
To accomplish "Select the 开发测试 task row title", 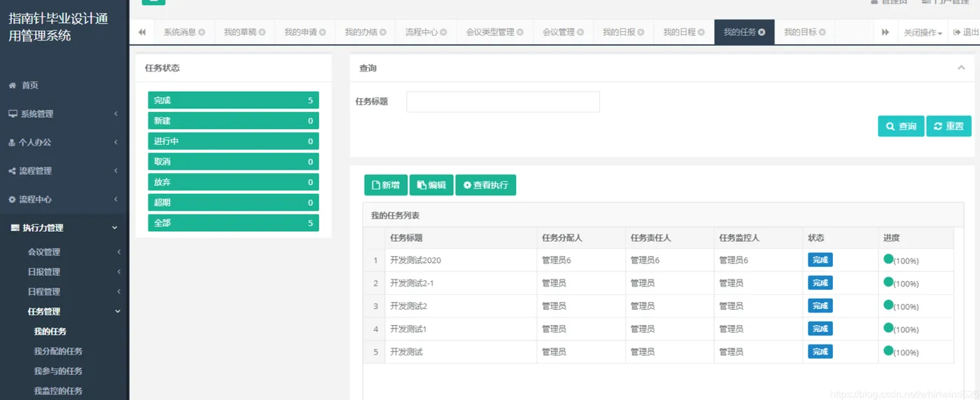I will (x=407, y=352).
